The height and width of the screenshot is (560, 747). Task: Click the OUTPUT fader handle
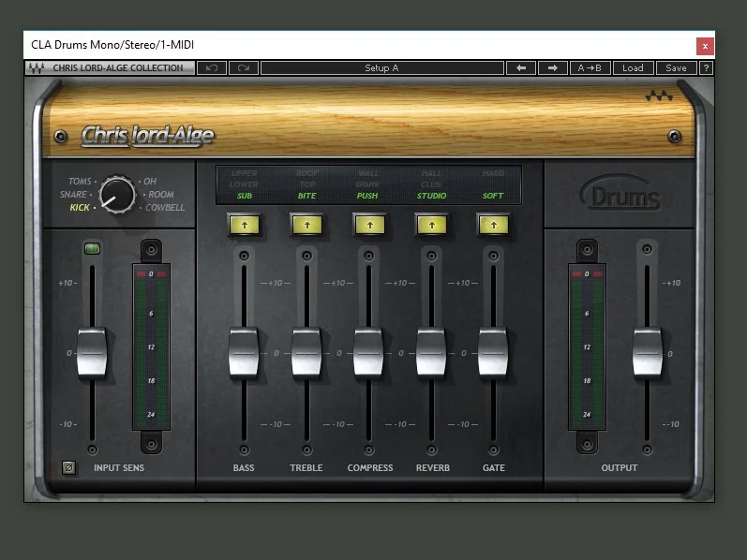[x=648, y=353]
